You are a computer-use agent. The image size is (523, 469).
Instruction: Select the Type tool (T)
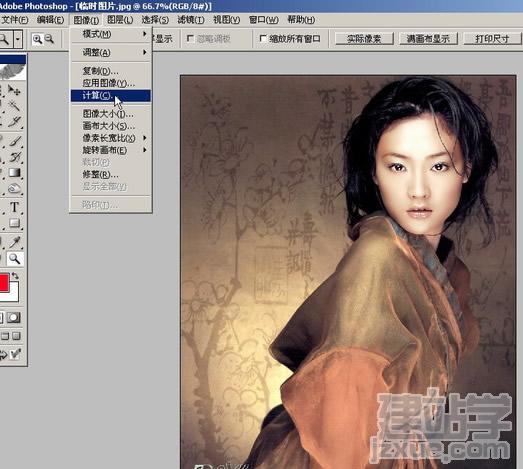(x=14, y=207)
